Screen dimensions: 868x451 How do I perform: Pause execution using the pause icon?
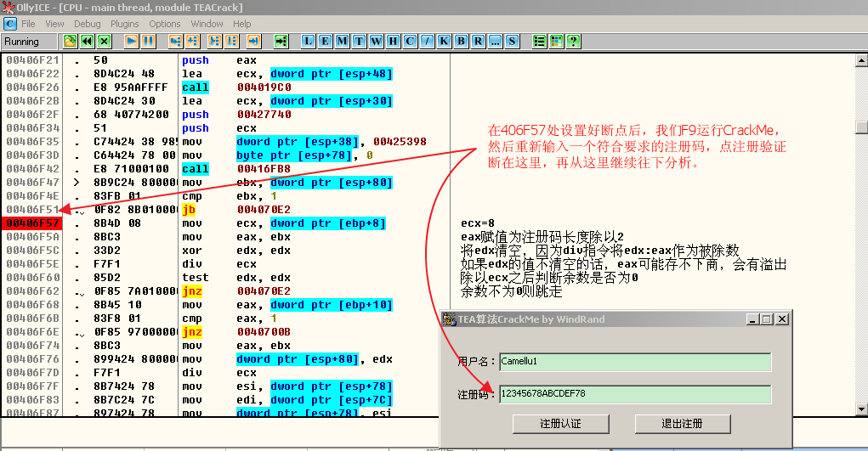[149, 41]
